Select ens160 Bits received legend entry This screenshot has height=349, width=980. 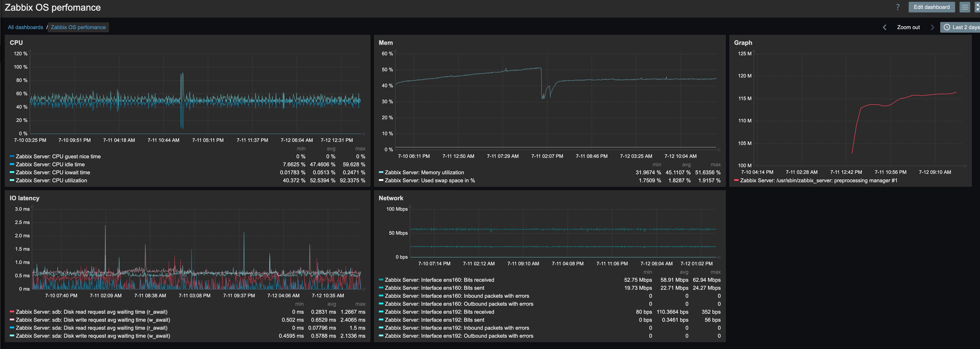pyautogui.click(x=439, y=280)
